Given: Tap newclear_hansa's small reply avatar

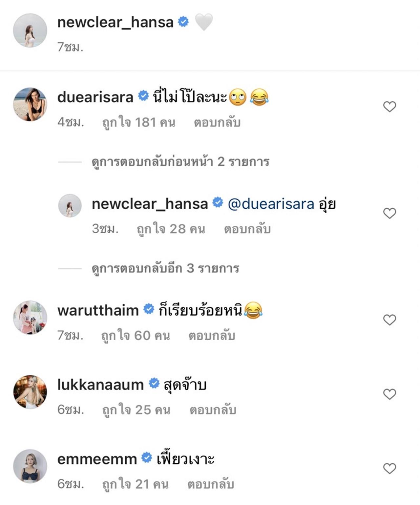Looking at the screenshot, I should click(x=70, y=205).
